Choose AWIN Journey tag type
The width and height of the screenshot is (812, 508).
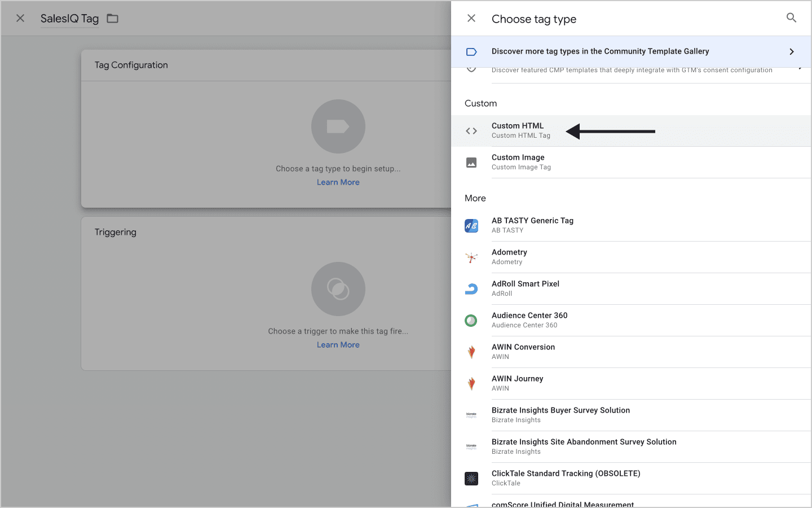(632, 384)
